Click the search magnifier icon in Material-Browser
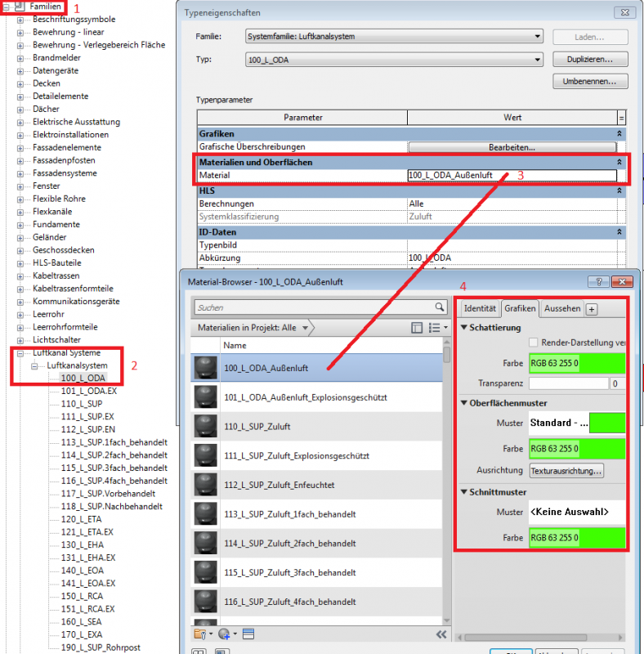The width and height of the screenshot is (644, 654). (x=441, y=307)
